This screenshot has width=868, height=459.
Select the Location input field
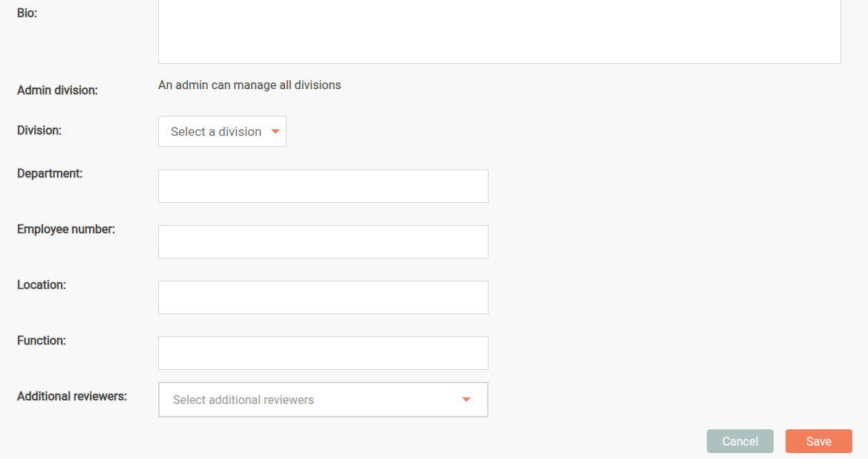coord(323,297)
